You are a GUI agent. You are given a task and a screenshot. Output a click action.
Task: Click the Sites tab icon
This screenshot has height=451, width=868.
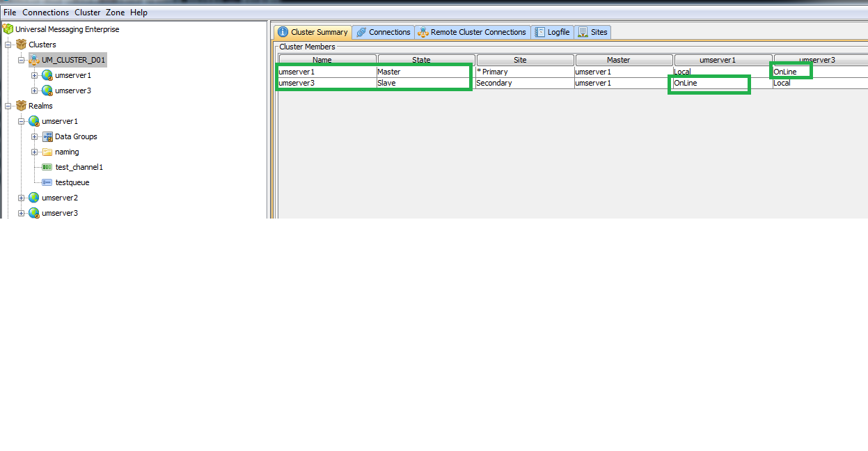583,32
